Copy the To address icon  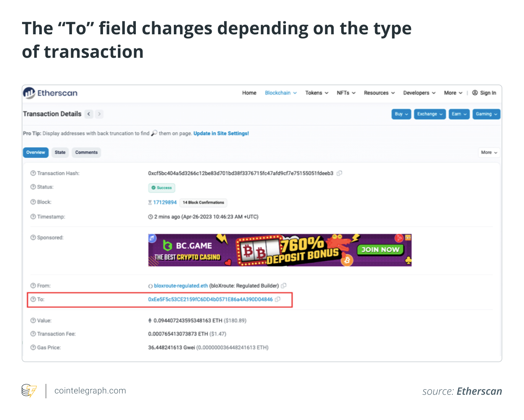coord(278,299)
